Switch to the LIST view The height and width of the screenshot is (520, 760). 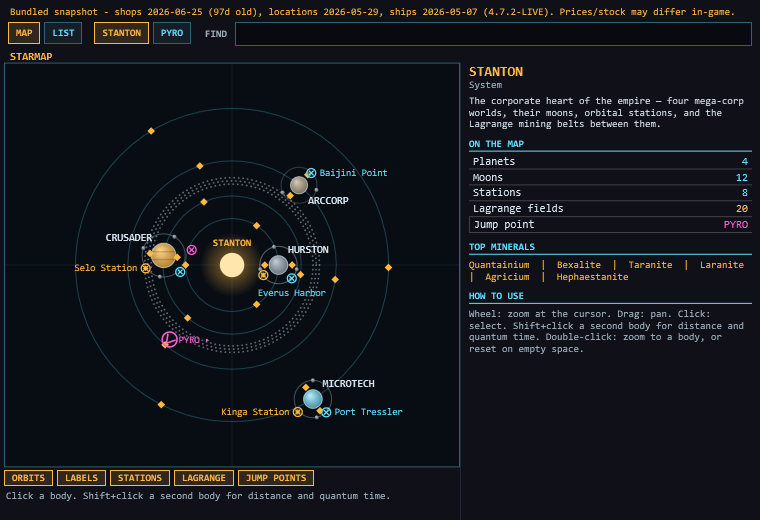coord(63,33)
